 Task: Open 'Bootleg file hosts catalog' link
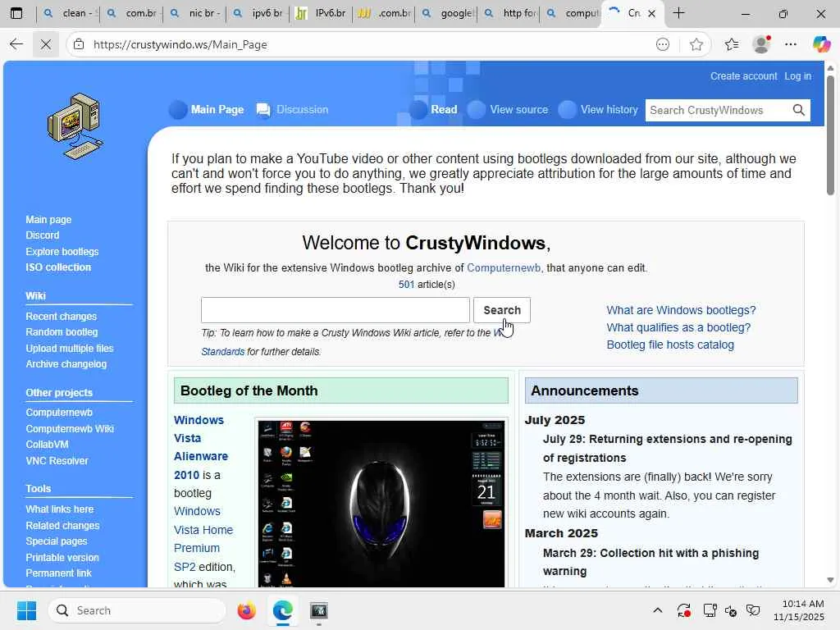[670, 345]
